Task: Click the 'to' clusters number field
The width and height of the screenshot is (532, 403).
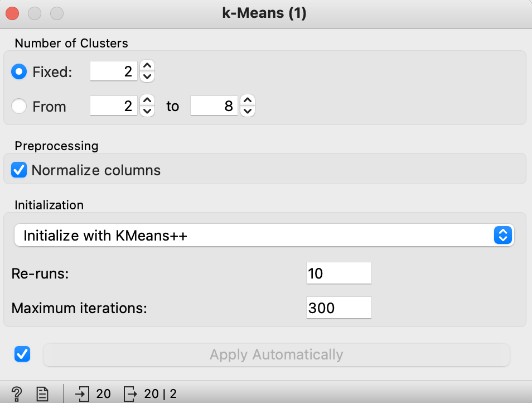Action: [x=214, y=106]
